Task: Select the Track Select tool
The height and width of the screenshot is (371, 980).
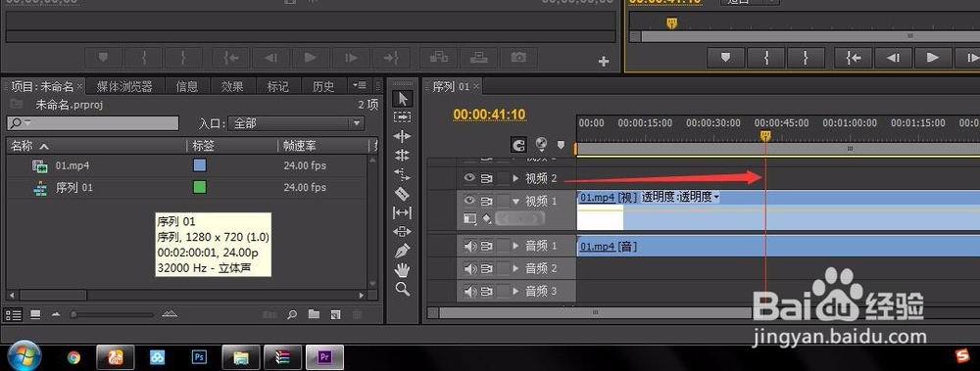Action: [x=403, y=117]
